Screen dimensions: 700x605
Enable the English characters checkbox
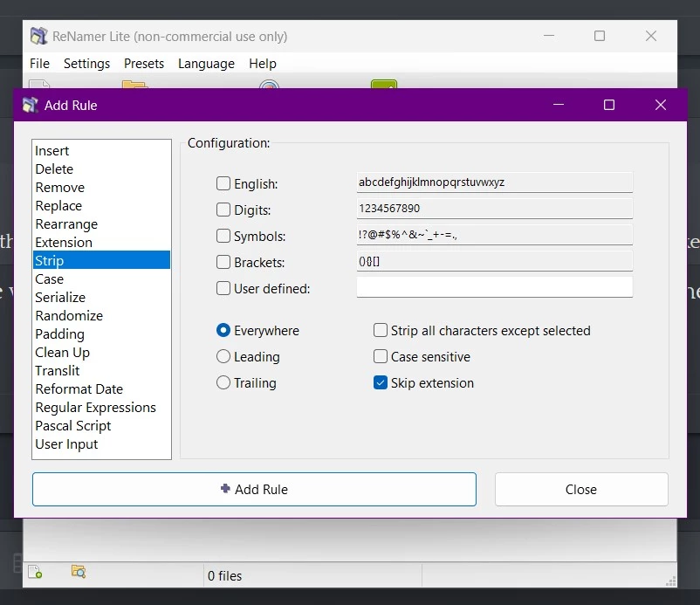coord(223,183)
